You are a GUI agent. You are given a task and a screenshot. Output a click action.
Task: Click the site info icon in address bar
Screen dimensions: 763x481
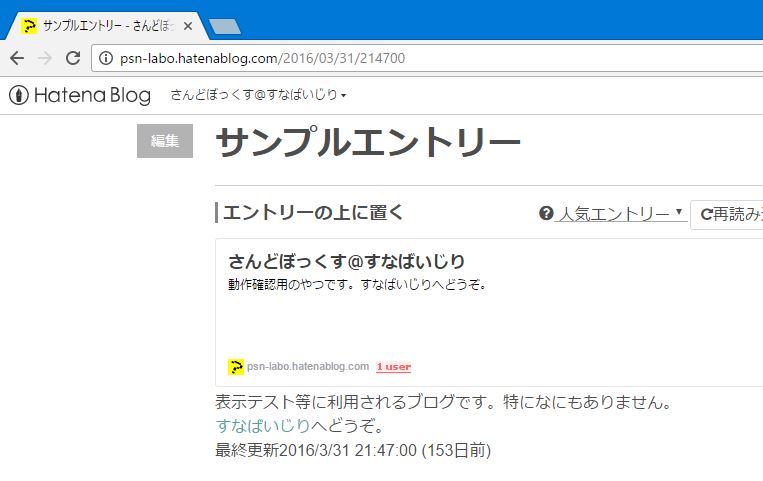(x=106, y=58)
